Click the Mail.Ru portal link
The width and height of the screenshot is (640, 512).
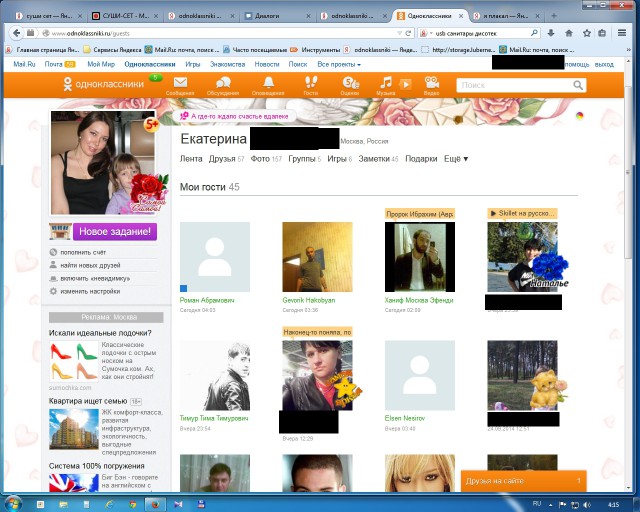click(x=24, y=65)
